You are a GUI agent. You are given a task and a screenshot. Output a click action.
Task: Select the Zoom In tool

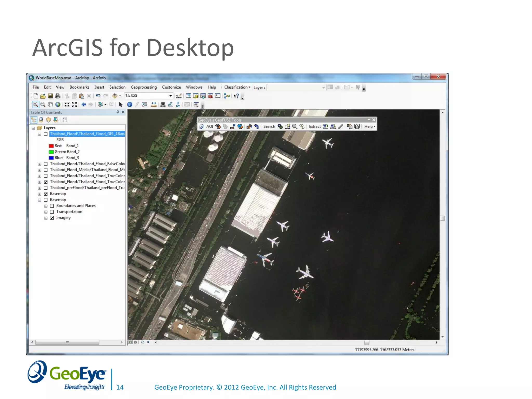click(x=36, y=104)
